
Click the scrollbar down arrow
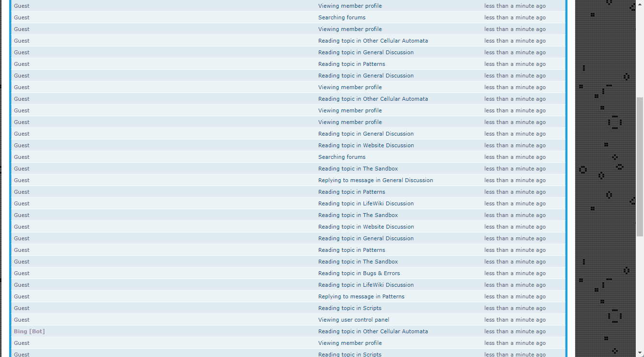pos(640,353)
